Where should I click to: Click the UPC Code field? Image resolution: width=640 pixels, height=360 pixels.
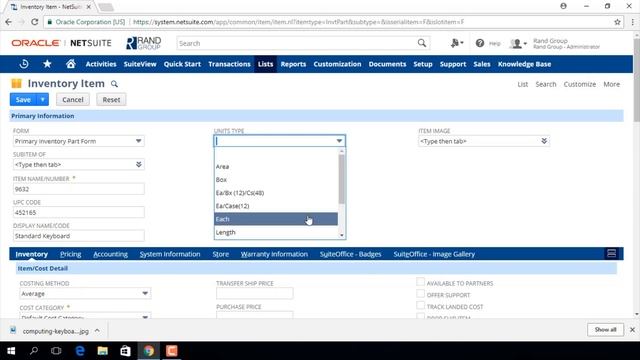click(x=78, y=212)
